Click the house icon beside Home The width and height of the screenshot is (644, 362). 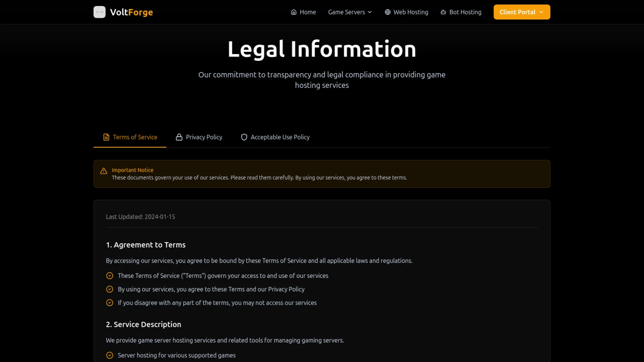[x=293, y=12]
